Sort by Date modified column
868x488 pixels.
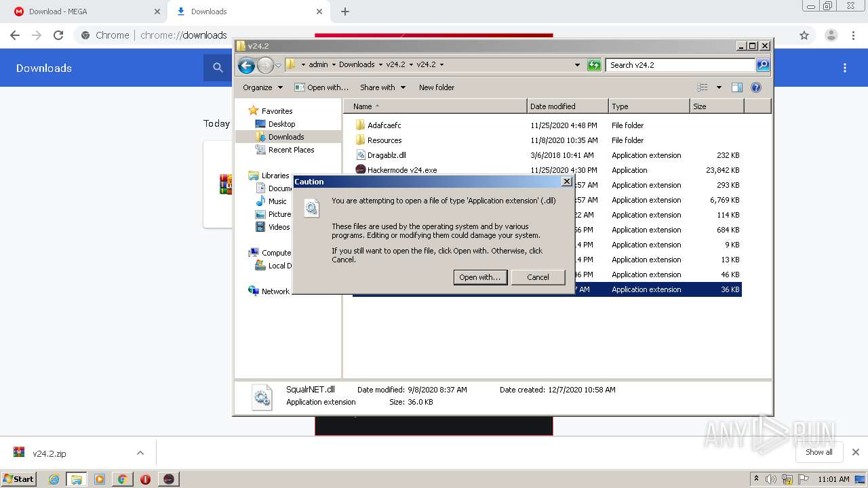[568, 106]
